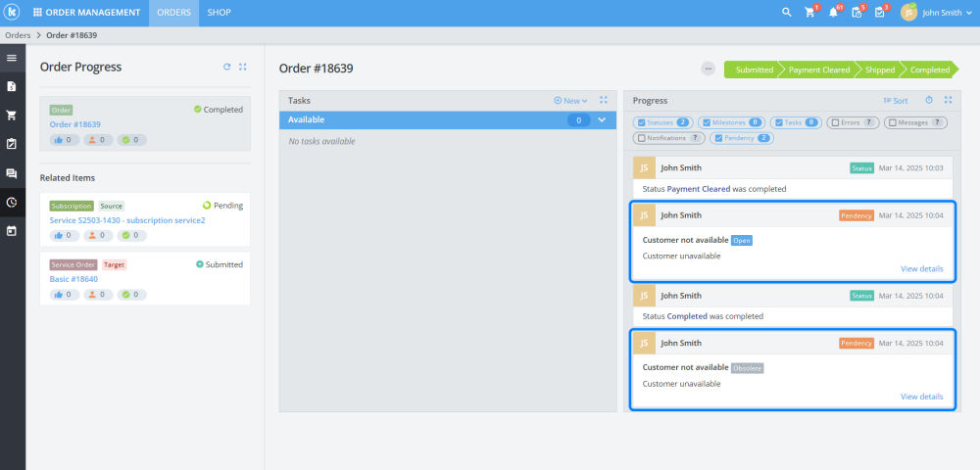Select the Shipped step in progress bar
The height and width of the screenshot is (470, 980).
coord(880,70)
